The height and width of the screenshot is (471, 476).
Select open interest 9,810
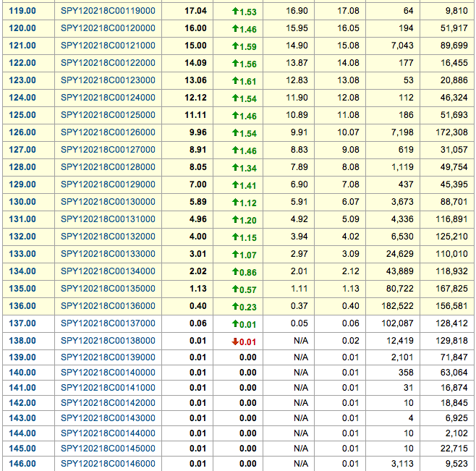[x=456, y=11]
